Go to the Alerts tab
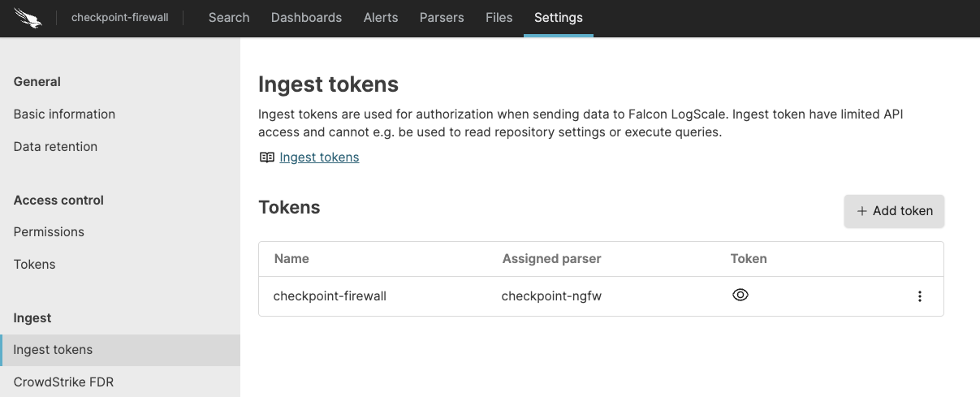This screenshot has width=980, height=397. coord(381,17)
